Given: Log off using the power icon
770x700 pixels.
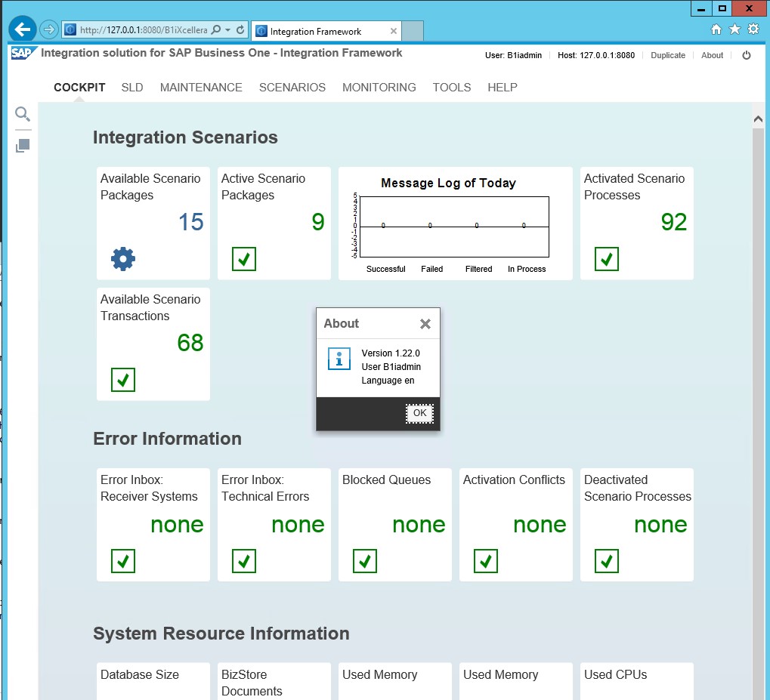Looking at the screenshot, I should tap(747, 55).
